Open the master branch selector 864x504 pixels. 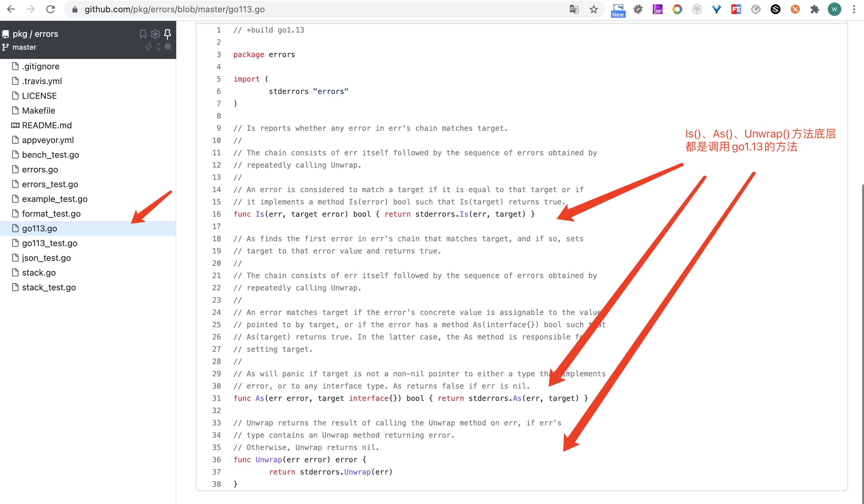point(24,47)
